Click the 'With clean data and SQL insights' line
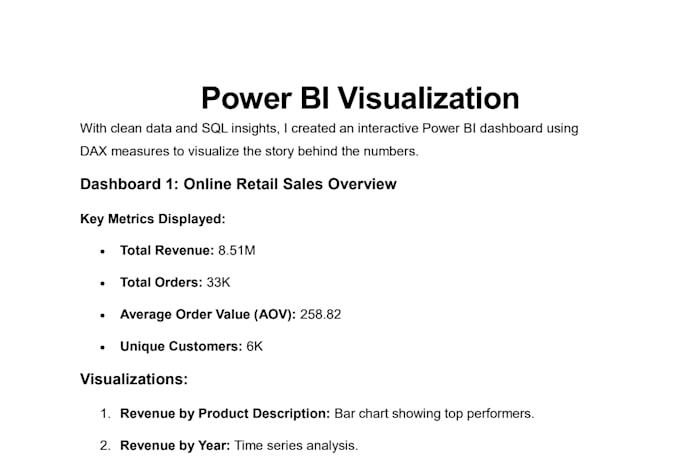Screen dimensions: 680x459 coord(329,128)
